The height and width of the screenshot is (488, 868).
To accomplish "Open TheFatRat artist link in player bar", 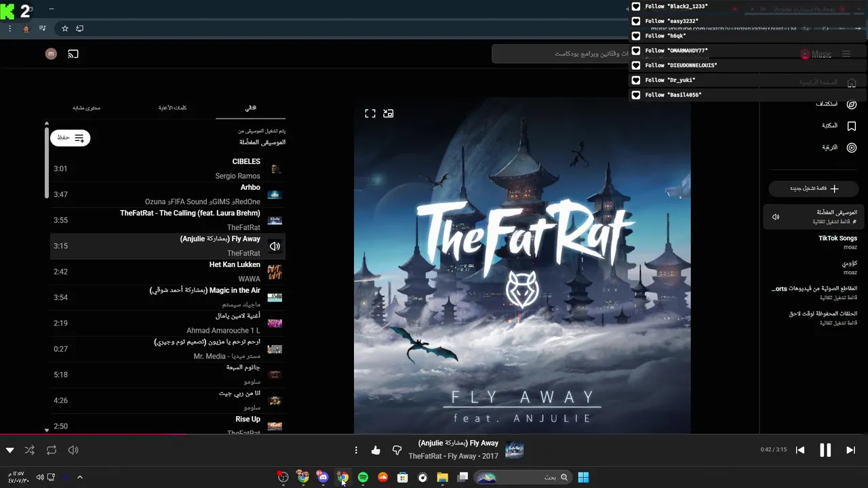I will (425, 456).
